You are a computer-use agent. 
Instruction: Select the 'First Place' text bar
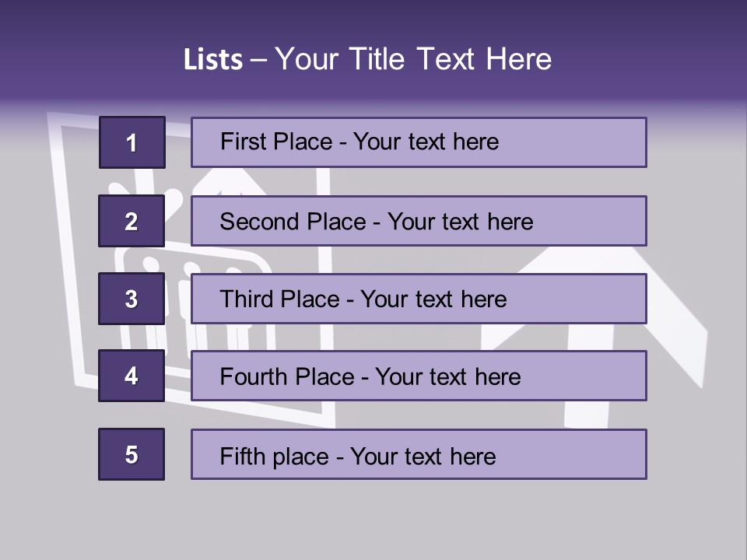[419, 142]
